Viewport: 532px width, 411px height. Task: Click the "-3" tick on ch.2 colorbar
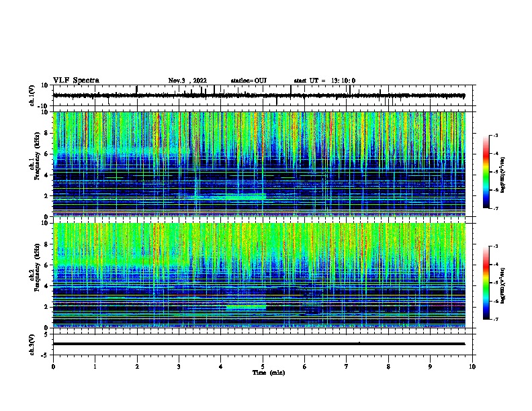[495, 246]
